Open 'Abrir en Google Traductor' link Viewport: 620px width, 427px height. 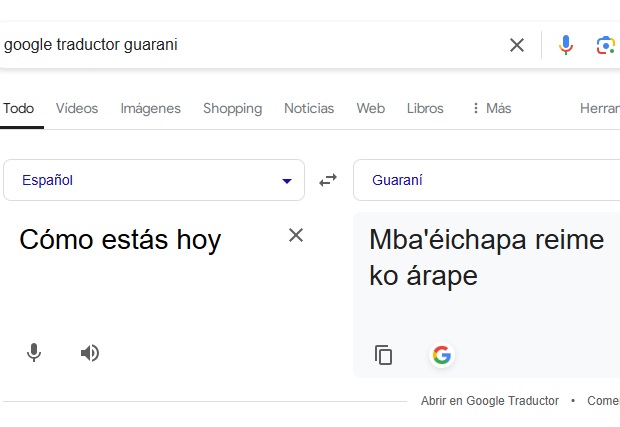pyautogui.click(x=489, y=401)
